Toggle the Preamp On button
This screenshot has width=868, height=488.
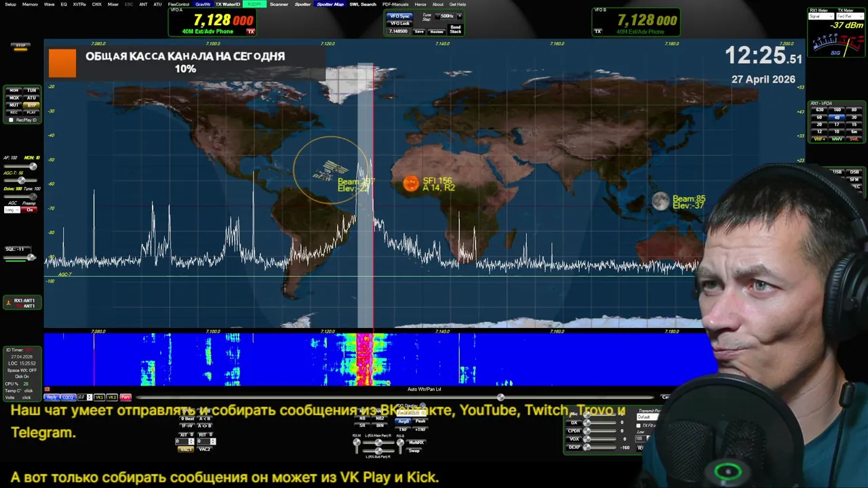pos(29,210)
